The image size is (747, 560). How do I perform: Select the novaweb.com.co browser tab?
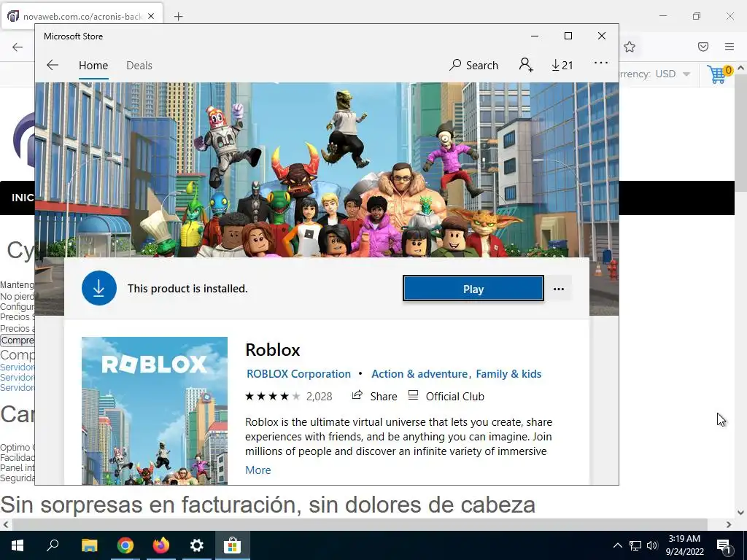click(x=82, y=16)
